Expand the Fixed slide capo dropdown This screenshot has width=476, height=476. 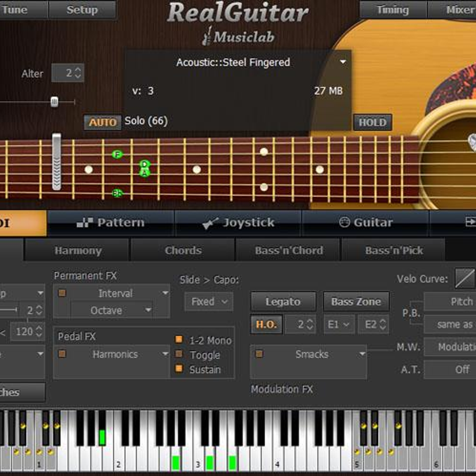pyautogui.click(x=209, y=302)
